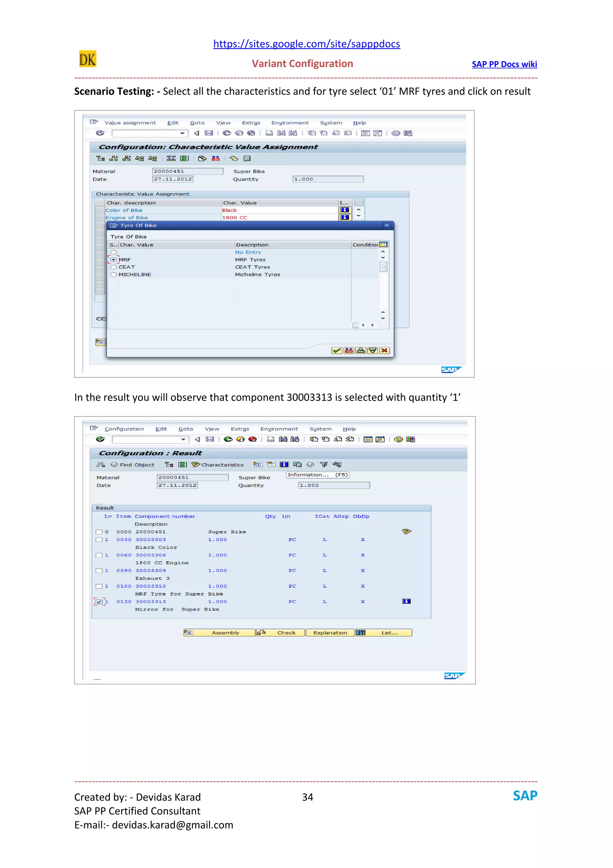Open the sappdocs Google Sites link
The height and width of the screenshot is (868, 613).
coord(306,44)
